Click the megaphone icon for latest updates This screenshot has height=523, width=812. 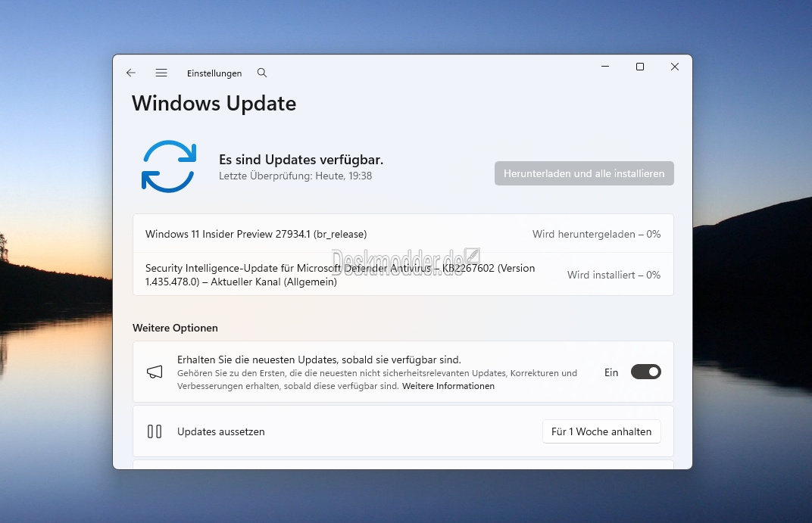[x=155, y=372]
